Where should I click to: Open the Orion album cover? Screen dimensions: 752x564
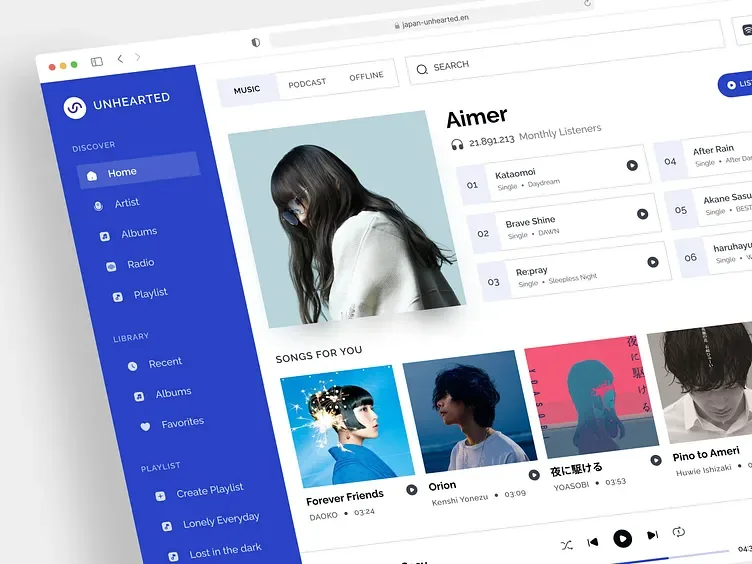(470, 411)
